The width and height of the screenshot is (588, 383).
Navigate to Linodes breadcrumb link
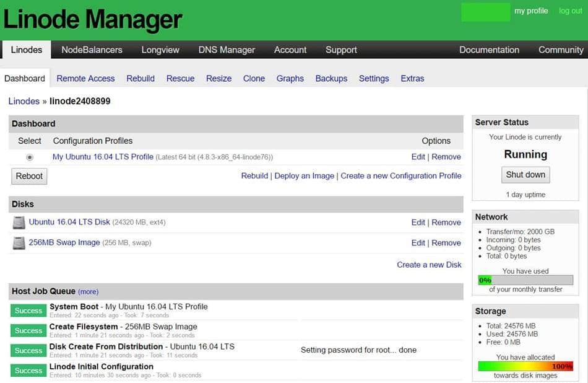[24, 101]
